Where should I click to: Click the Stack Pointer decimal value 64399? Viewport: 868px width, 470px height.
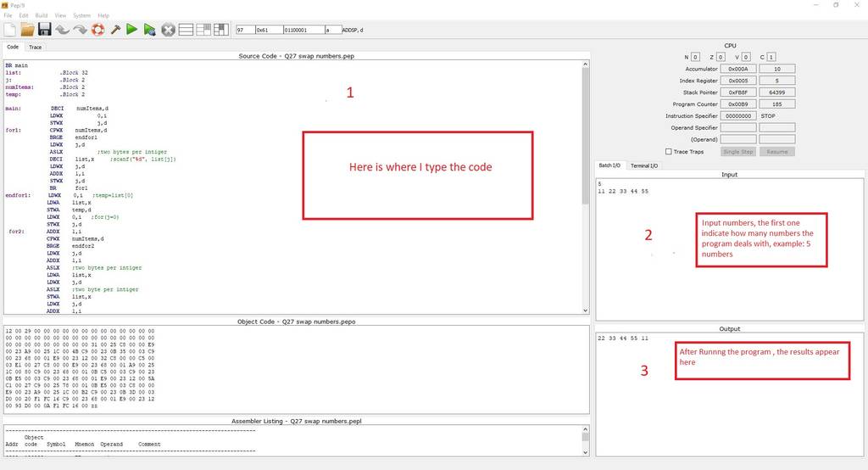[777, 92]
